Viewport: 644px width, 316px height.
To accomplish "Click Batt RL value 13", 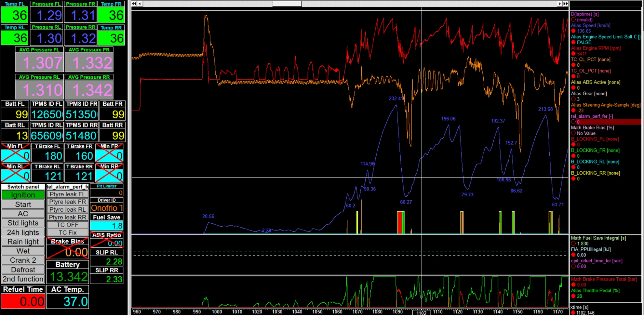I will (x=15, y=136).
